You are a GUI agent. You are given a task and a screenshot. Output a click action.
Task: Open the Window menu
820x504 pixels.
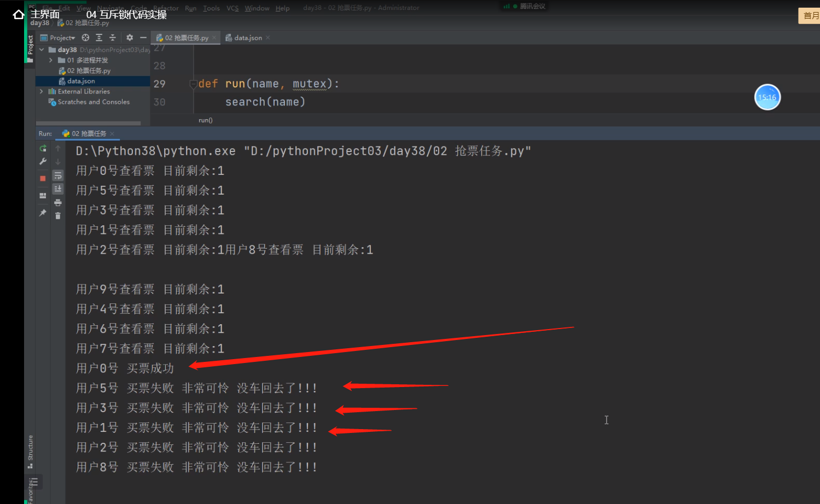pos(257,8)
